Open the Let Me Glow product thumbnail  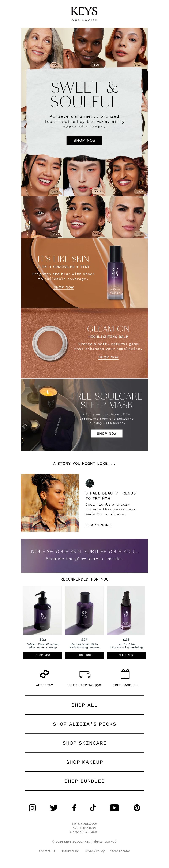point(126,610)
